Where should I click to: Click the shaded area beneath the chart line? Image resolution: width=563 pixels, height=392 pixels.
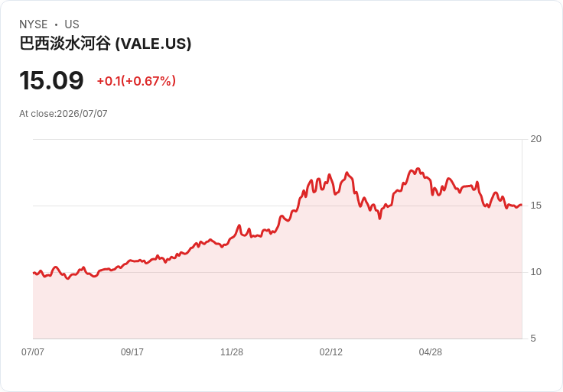(x=277, y=294)
